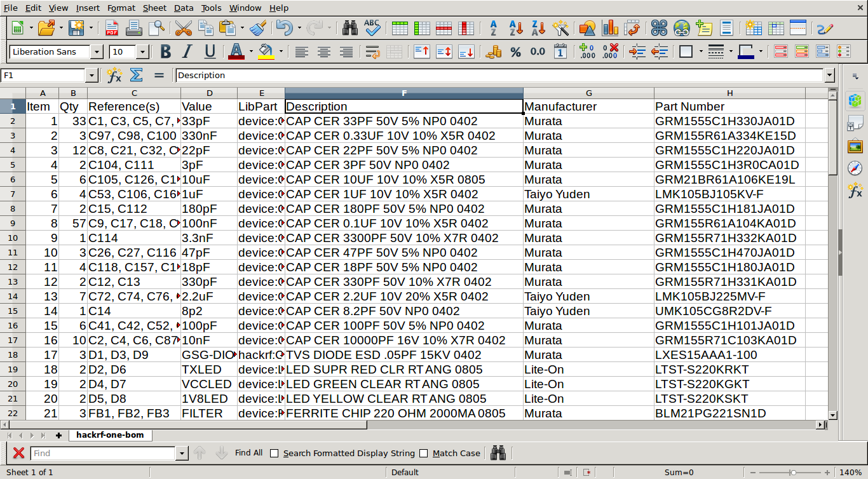Select cell containing LXES15AAA1-100
This screenshot has height=479, width=868.
point(729,355)
